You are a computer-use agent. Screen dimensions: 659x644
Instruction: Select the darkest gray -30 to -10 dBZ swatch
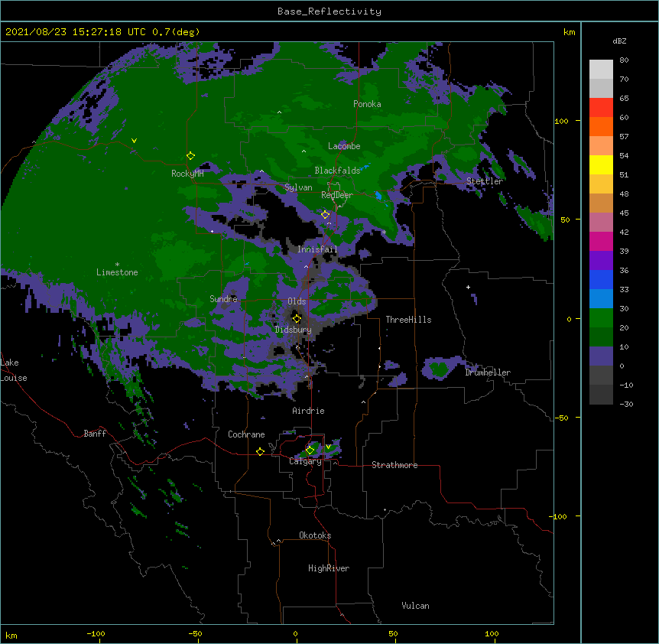click(x=601, y=395)
